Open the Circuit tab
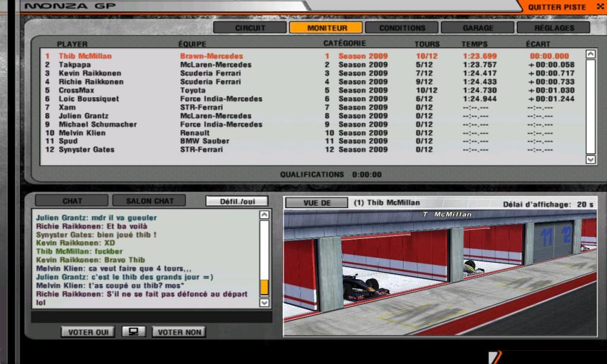Screen dimensions: 607x364 point(250,28)
